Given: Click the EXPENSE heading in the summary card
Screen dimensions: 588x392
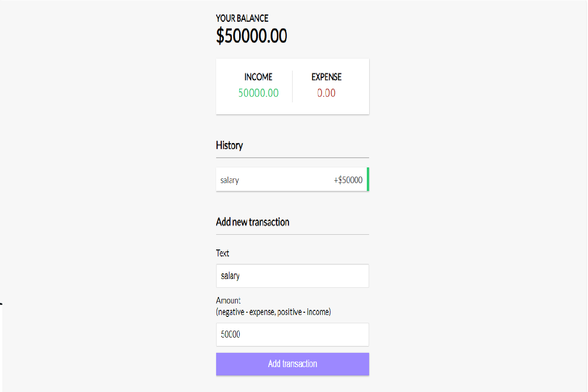Looking at the screenshot, I should [x=326, y=77].
